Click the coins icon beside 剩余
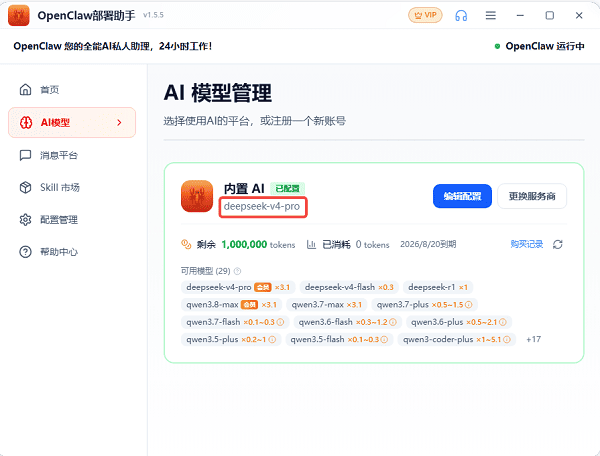 point(186,244)
